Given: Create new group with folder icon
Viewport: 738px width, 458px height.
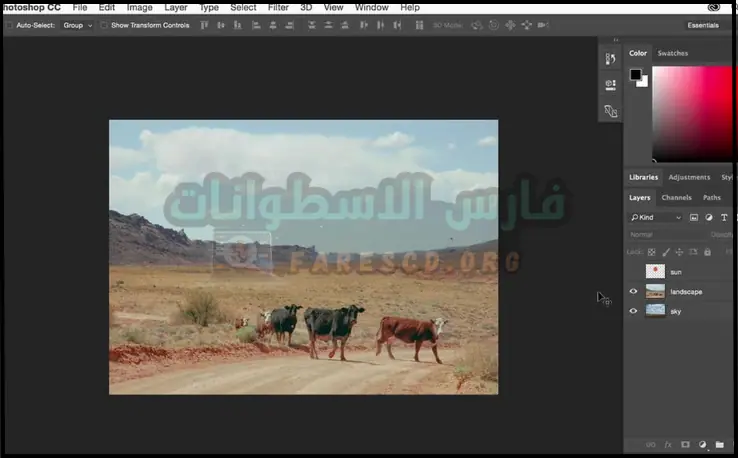Looking at the screenshot, I should pyautogui.click(x=719, y=444).
